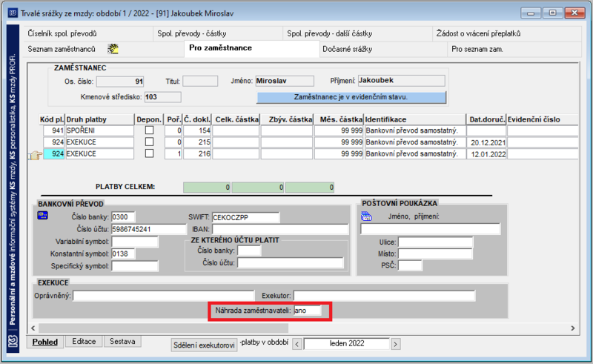The height and width of the screenshot is (364, 593).
Task: Click the SWIFT field CEKOCZPP
Action: coord(245,217)
